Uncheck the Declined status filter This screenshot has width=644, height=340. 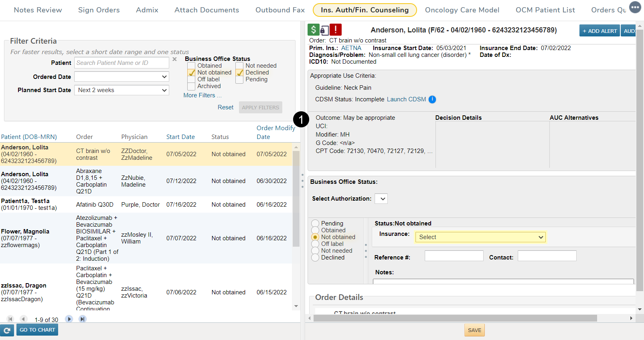click(240, 72)
